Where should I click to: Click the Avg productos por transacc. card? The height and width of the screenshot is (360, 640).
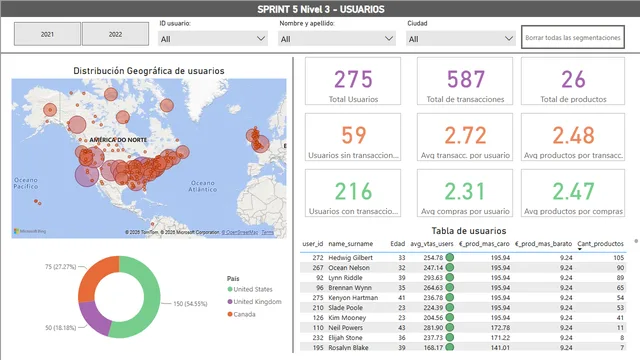[x=573, y=137]
